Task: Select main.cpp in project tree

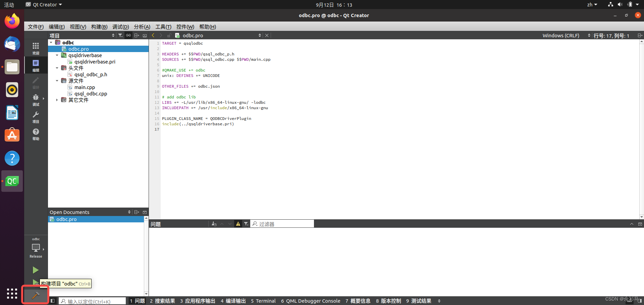Action: tap(85, 87)
